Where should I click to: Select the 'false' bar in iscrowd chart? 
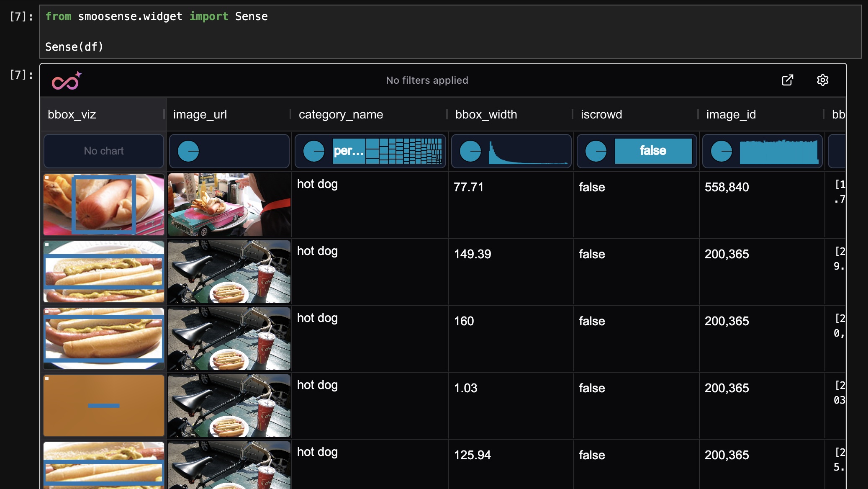tap(653, 151)
